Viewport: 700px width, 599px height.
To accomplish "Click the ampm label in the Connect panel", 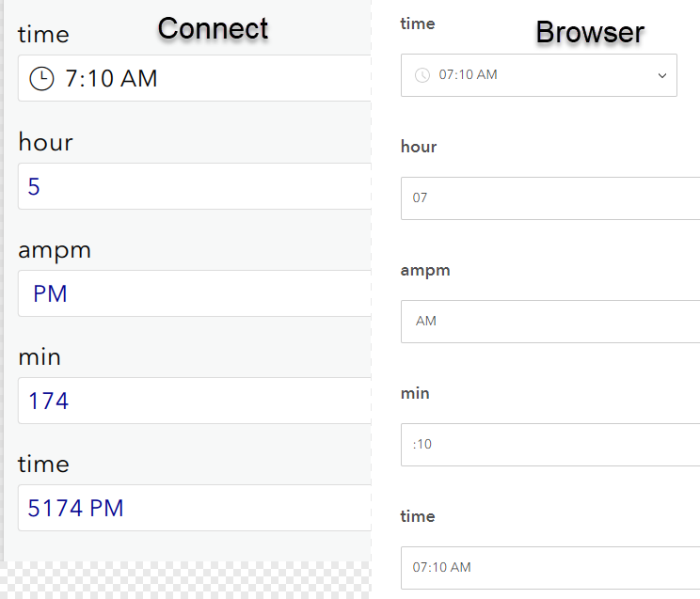I will (x=55, y=250).
